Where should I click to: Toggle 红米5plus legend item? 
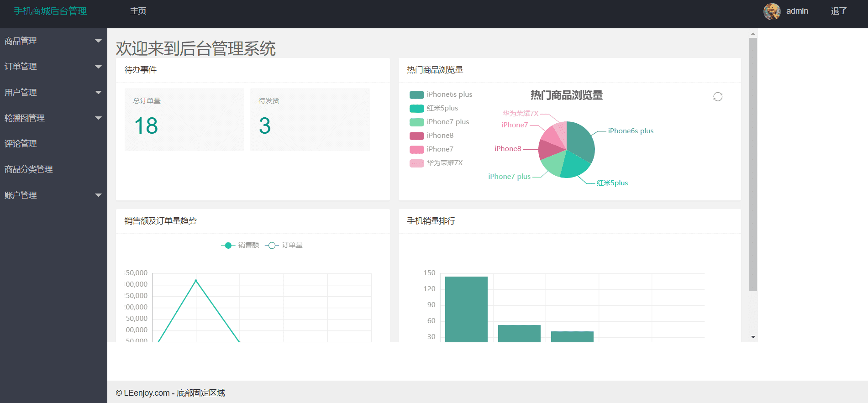pos(434,108)
